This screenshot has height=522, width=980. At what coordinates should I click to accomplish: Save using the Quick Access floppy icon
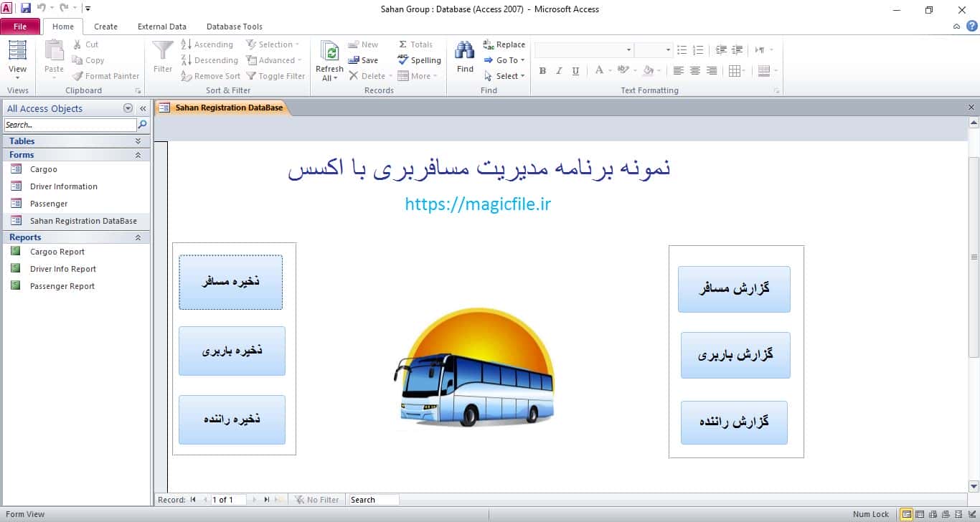pyautogui.click(x=26, y=9)
